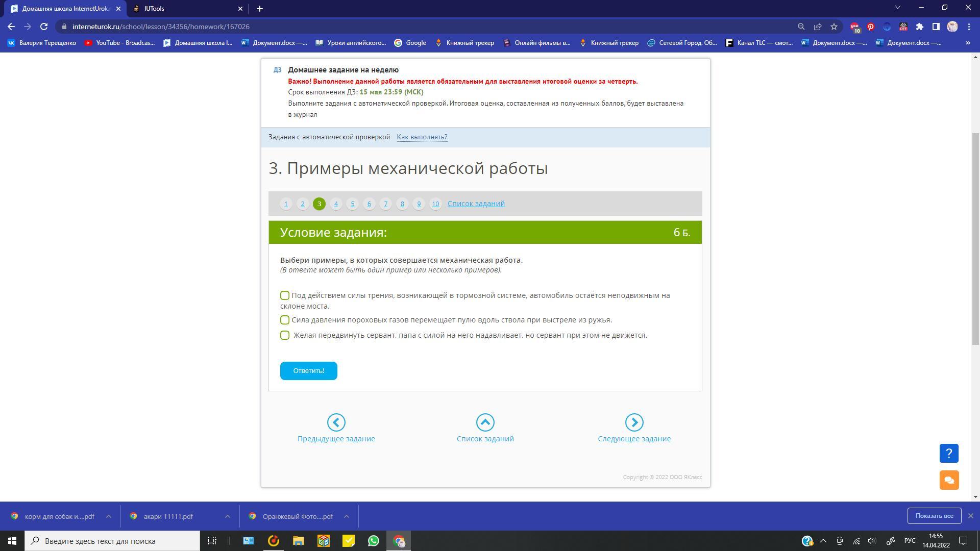Close the downloads bar
Viewport: 980px width, 551px height.
point(971,516)
